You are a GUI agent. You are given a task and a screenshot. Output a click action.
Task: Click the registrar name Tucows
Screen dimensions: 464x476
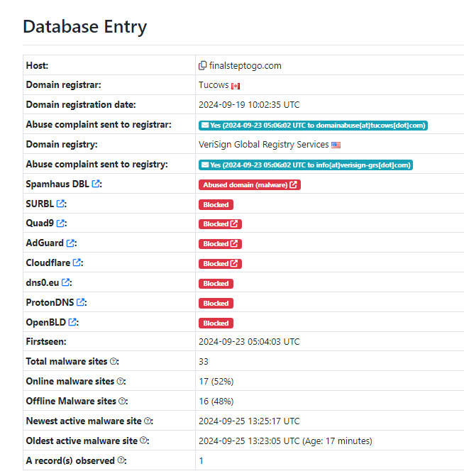pos(214,85)
